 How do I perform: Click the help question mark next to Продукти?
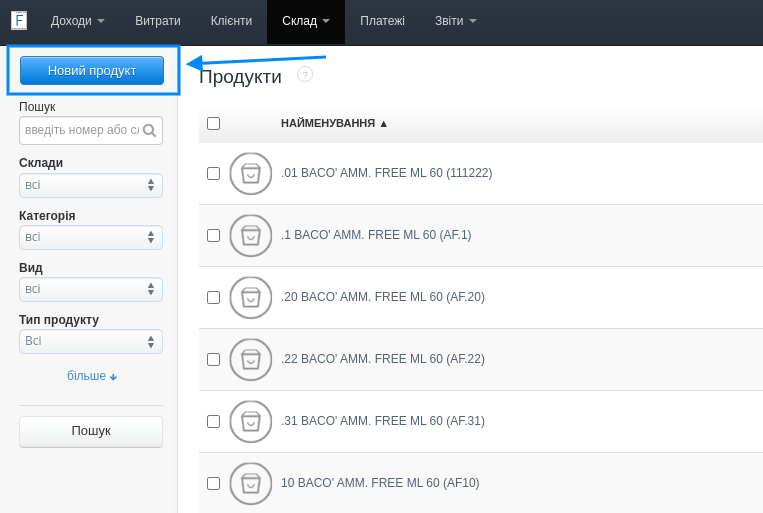[x=305, y=74]
